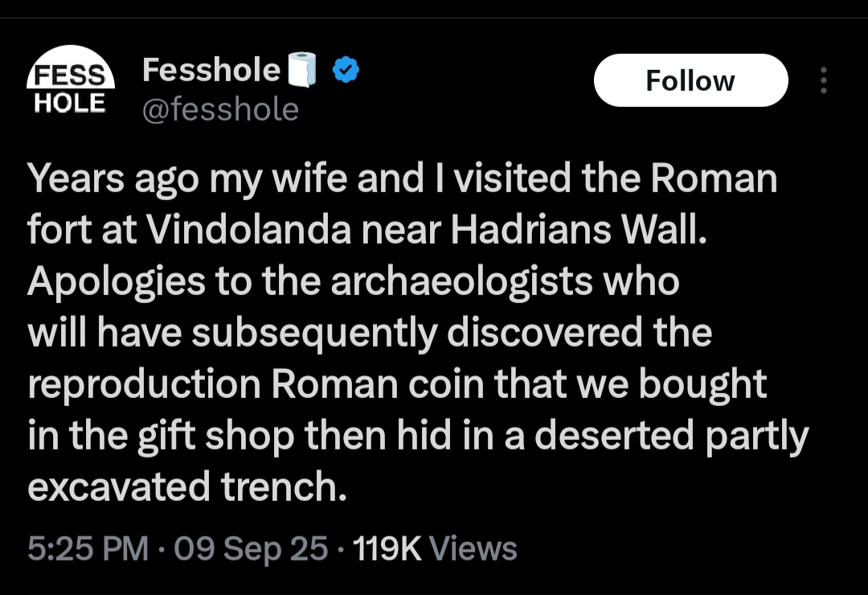Image resolution: width=868 pixels, height=595 pixels.
Task: Visit the @fesshole handle link
Action: [x=220, y=109]
